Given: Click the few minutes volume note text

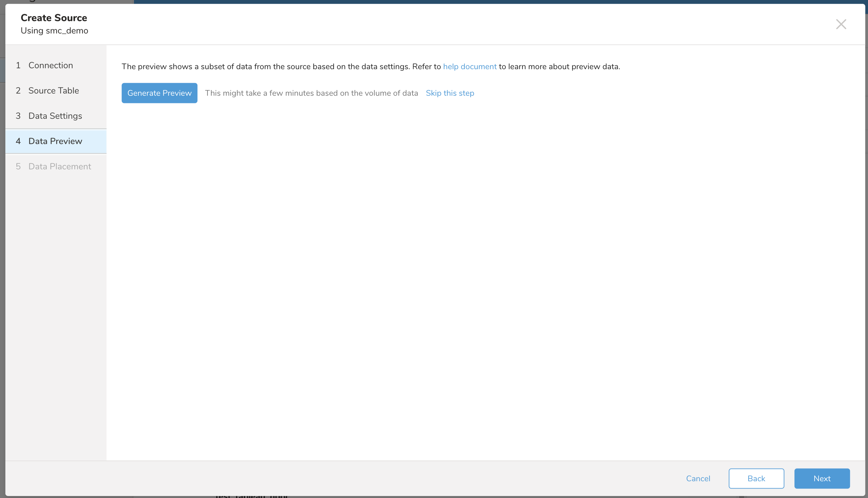Looking at the screenshot, I should point(311,93).
